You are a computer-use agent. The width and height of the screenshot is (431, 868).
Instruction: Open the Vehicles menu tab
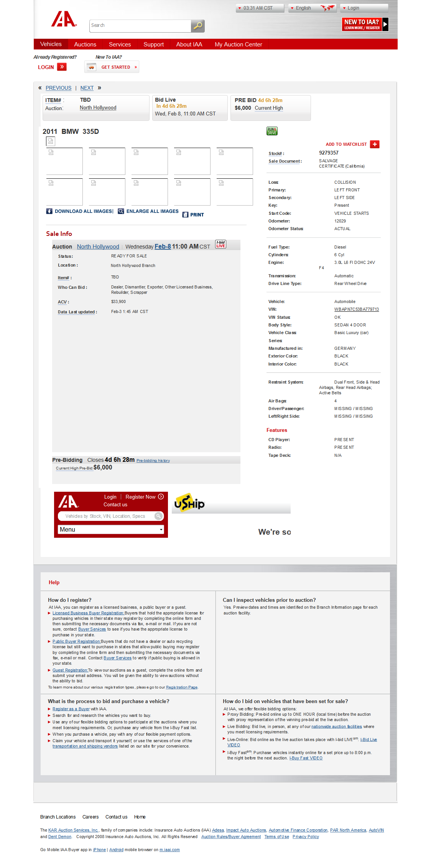(51, 44)
